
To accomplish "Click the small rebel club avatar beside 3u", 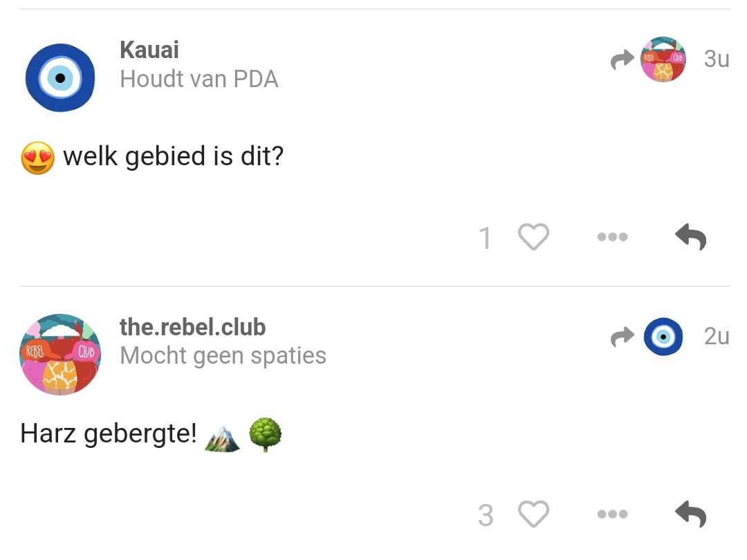I will [x=663, y=59].
